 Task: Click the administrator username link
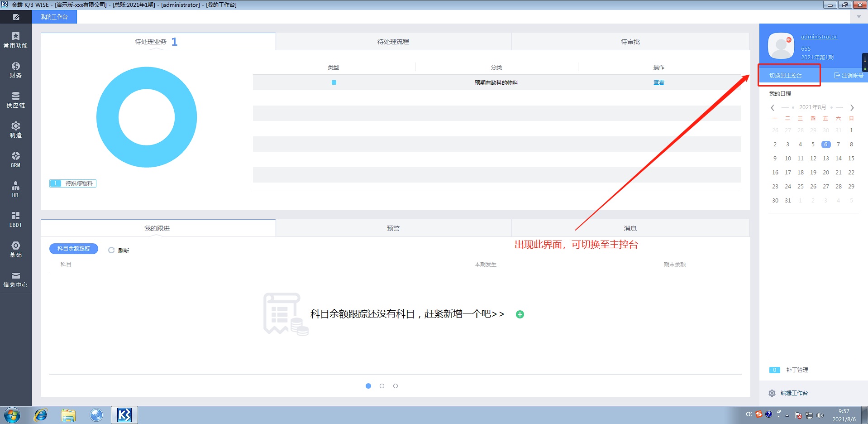click(x=819, y=37)
